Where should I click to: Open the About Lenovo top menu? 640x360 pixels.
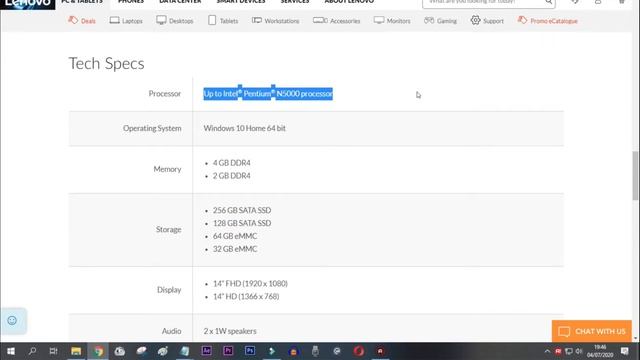349,2
